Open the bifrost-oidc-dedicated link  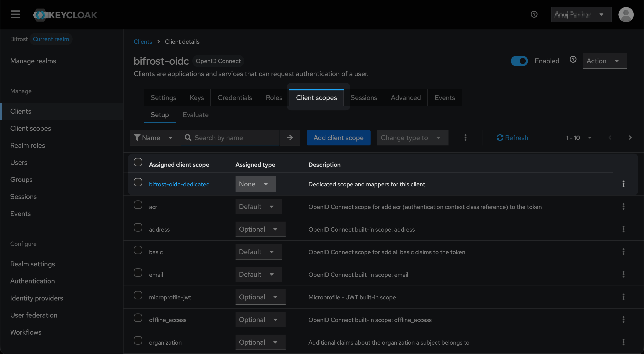179,184
